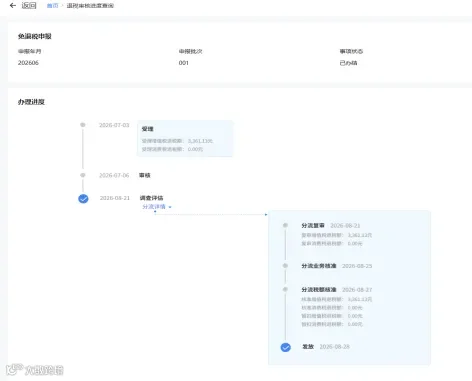
Task: Click the 已办结 status value
Action: point(348,63)
